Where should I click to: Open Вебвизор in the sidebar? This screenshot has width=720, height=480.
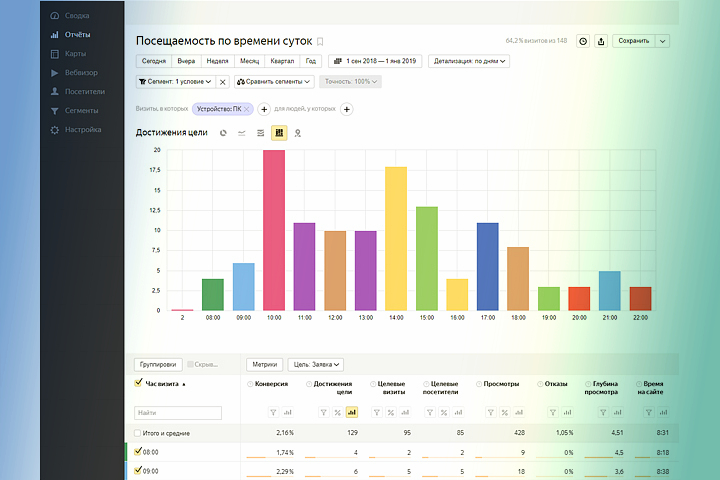81,73
